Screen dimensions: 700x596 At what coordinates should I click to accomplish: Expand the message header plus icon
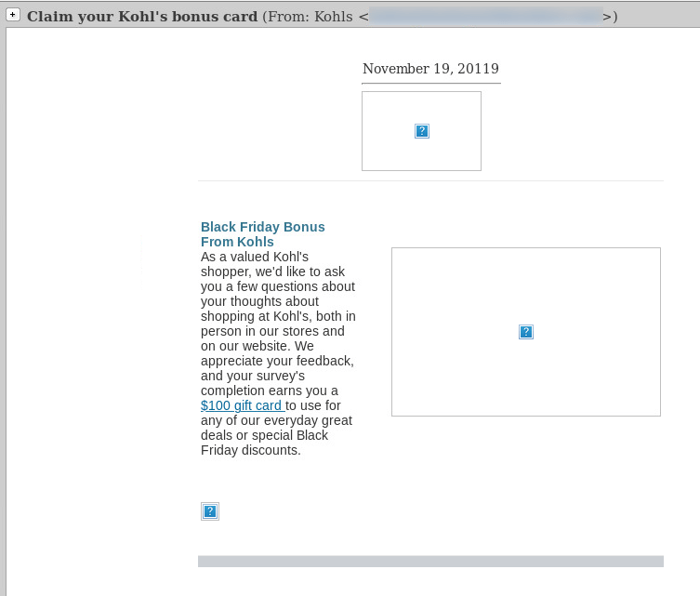[13, 15]
